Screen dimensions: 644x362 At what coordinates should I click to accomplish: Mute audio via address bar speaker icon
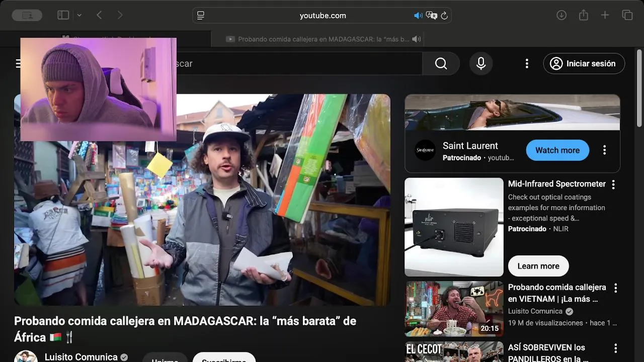(x=418, y=16)
